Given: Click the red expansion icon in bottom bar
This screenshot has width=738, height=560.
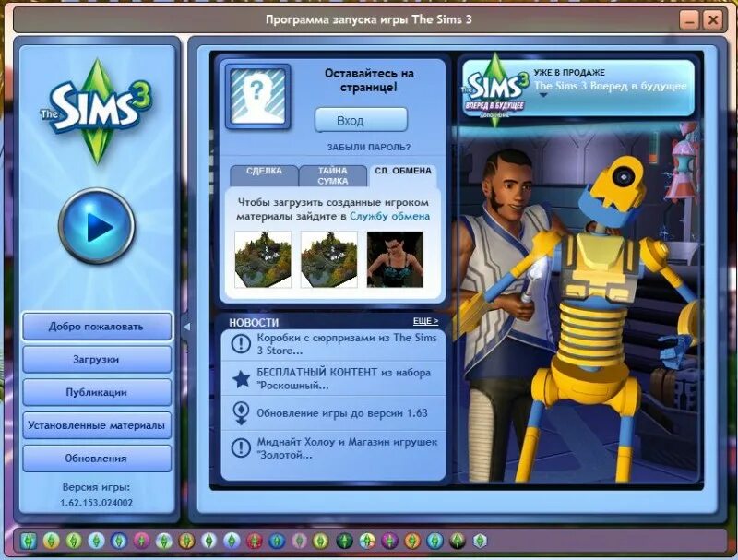Looking at the screenshot, I should [x=255, y=542].
